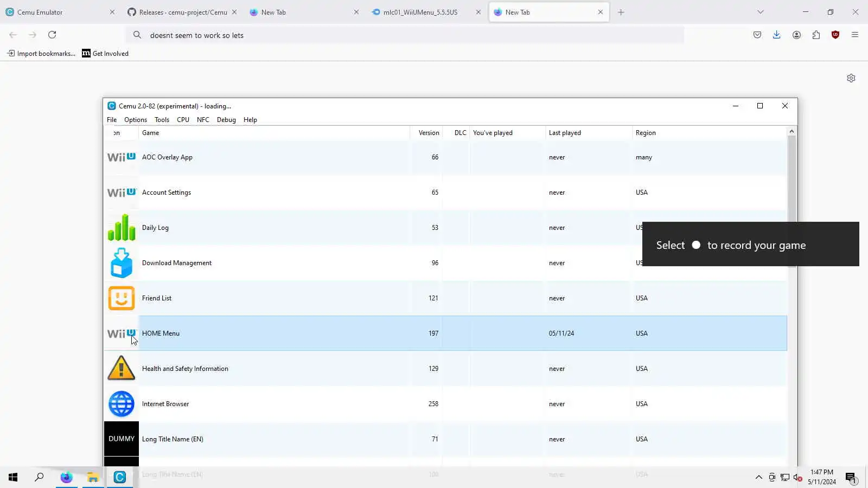This screenshot has width=868, height=488.
Task: Open the Cemu Debug menu
Action: [226, 120]
